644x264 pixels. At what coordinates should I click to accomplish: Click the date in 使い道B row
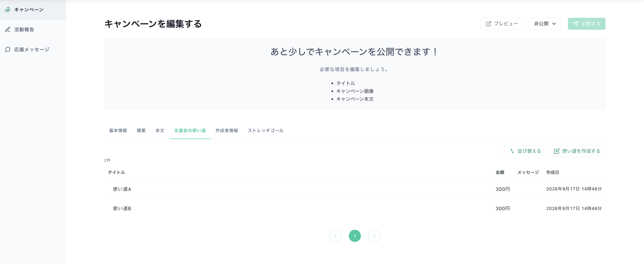point(574,208)
